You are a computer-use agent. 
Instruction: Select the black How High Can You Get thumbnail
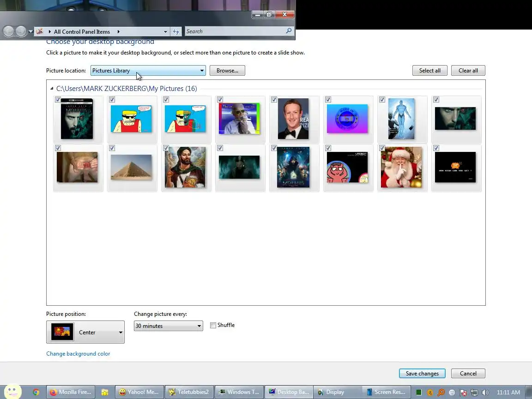click(x=455, y=167)
